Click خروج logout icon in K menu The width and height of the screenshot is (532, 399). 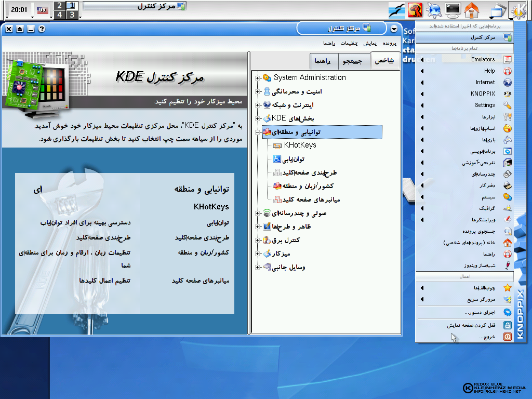click(507, 337)
